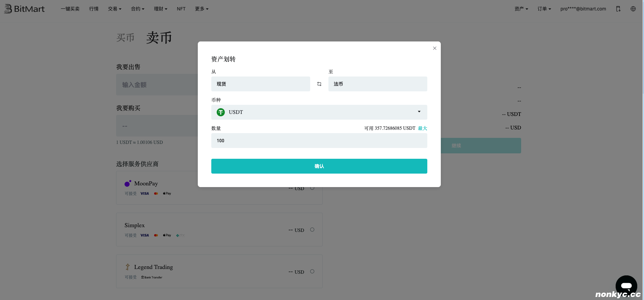Open the 交易 dropdown menu
This screenshot has height=300, width=644.
point(114,9)
